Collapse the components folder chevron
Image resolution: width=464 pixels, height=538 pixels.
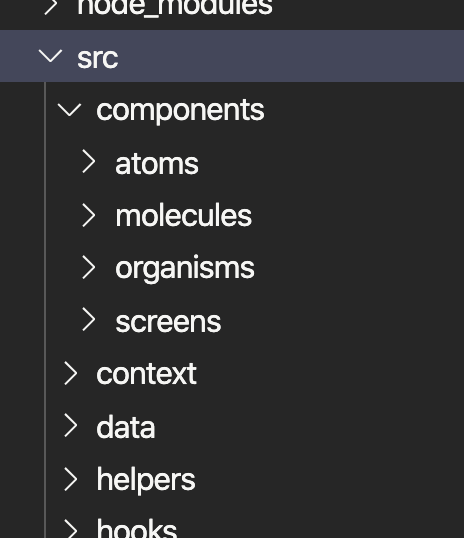click(x=70, y=110)
